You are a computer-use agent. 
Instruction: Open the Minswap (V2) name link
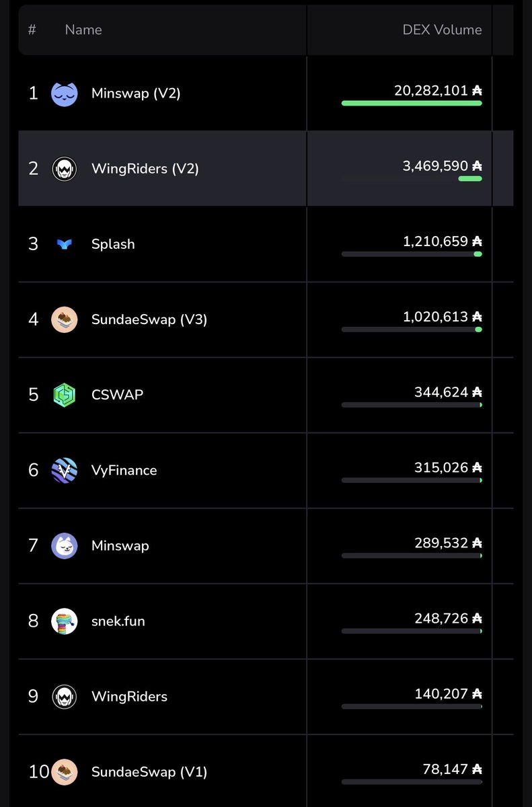136,93
